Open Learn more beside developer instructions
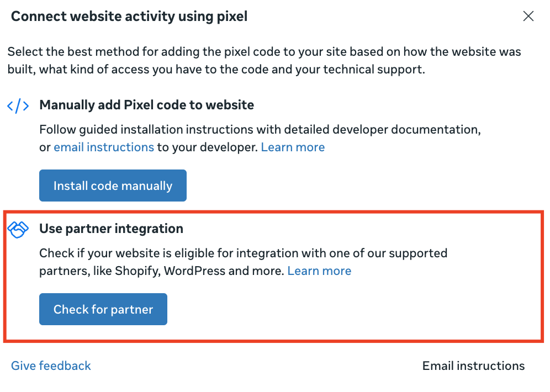 [x=293, y=147]
